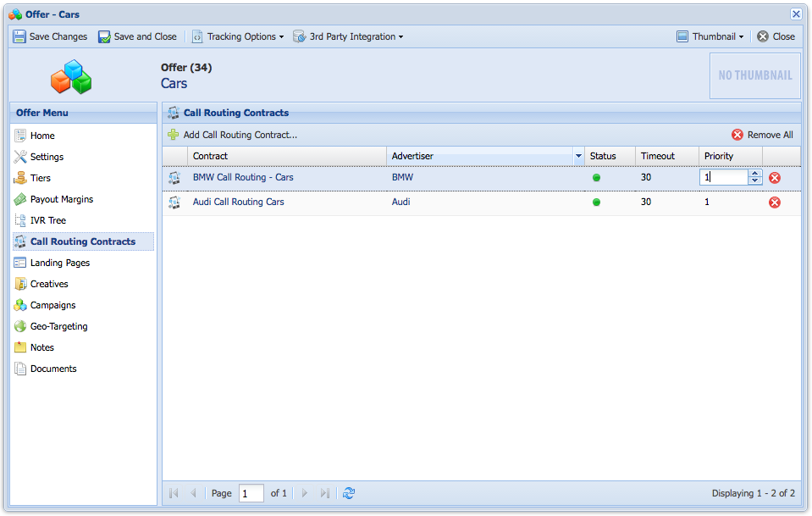Open BMW Call Routing - Cars contract
812x516 pixels.
pyautogui.click(x=243, y=177)
